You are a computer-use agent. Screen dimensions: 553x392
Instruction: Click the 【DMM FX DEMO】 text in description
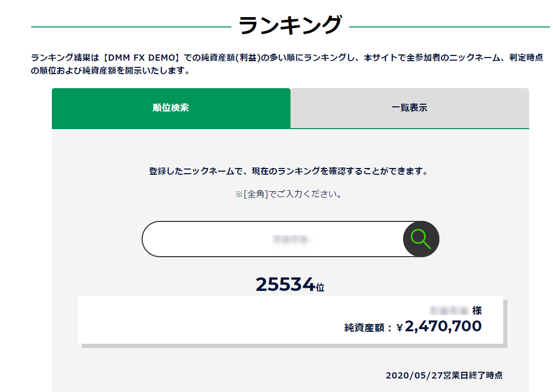pos(142,58)
